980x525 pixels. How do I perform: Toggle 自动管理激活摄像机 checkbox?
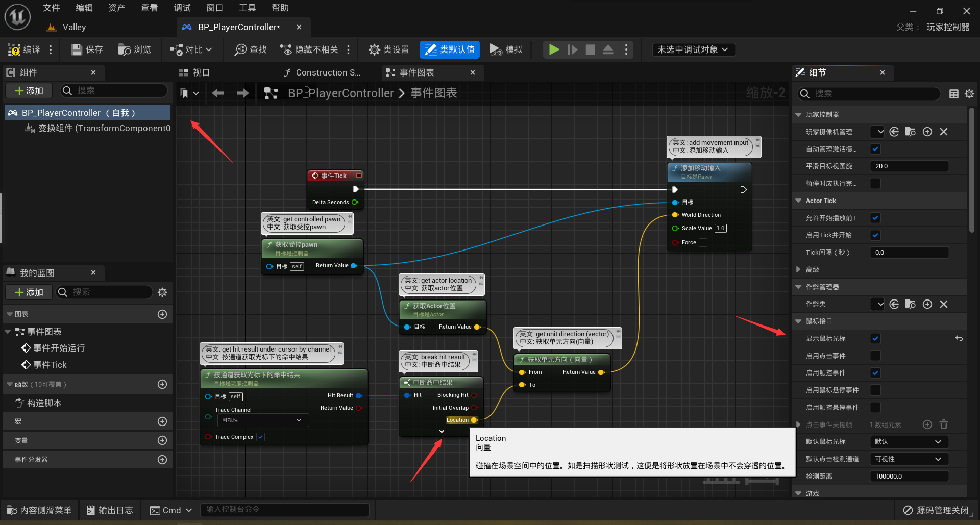pos(875,149)
